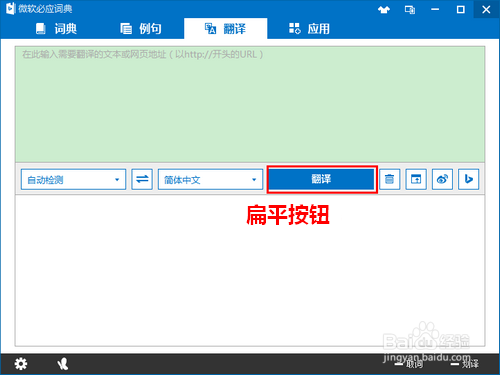Screen dimensions: 500x375
Task: Open settings with the gear icon
Action: click(x=21, y=364)
